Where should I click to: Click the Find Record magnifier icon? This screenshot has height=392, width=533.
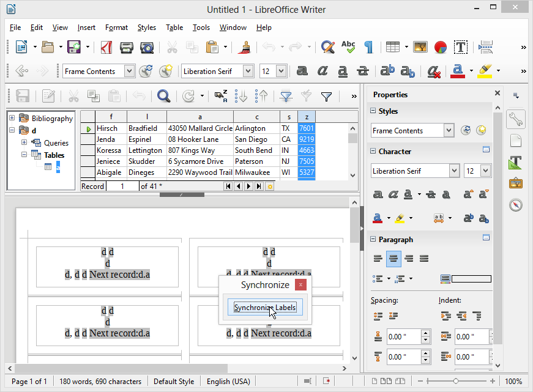[163, 95]
